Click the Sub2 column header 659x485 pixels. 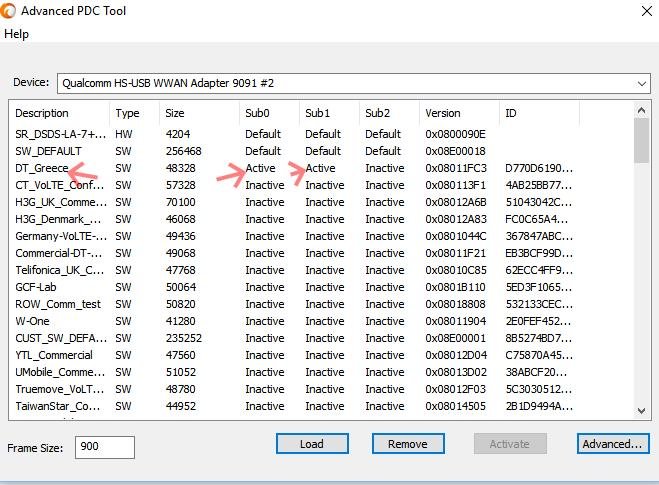390,113
